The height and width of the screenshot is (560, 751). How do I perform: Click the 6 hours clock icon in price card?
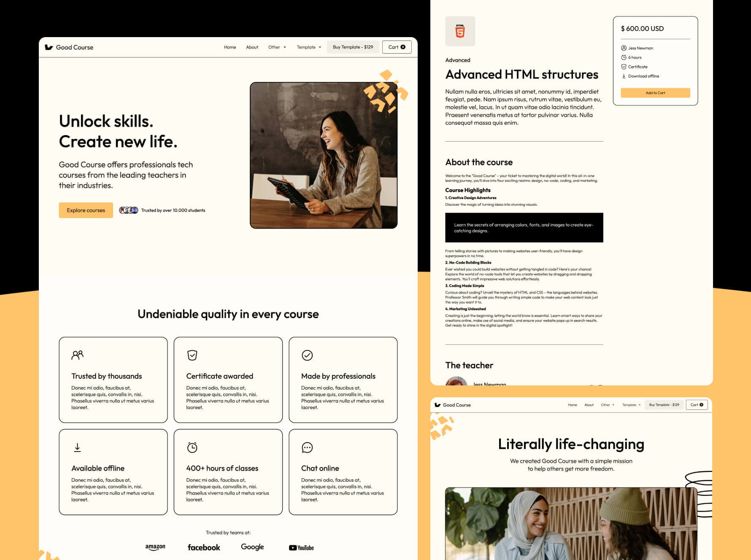click(624, 57)
